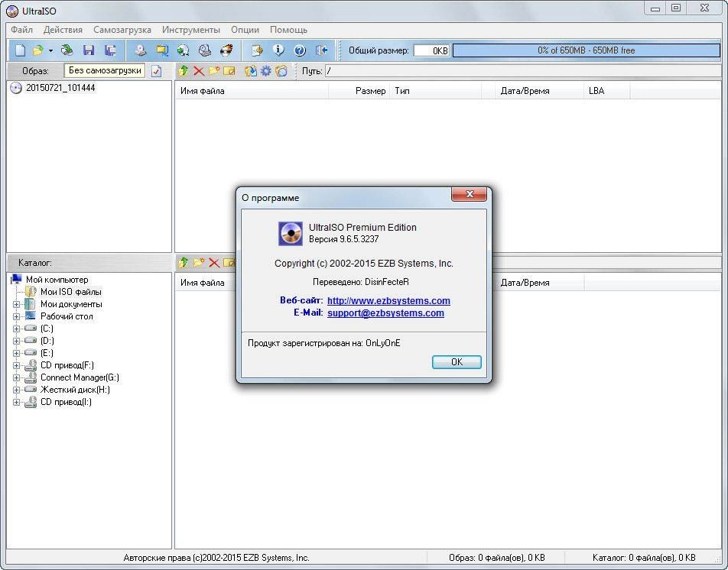
Task: Sort by LBA column header
Action: (606, 91)
